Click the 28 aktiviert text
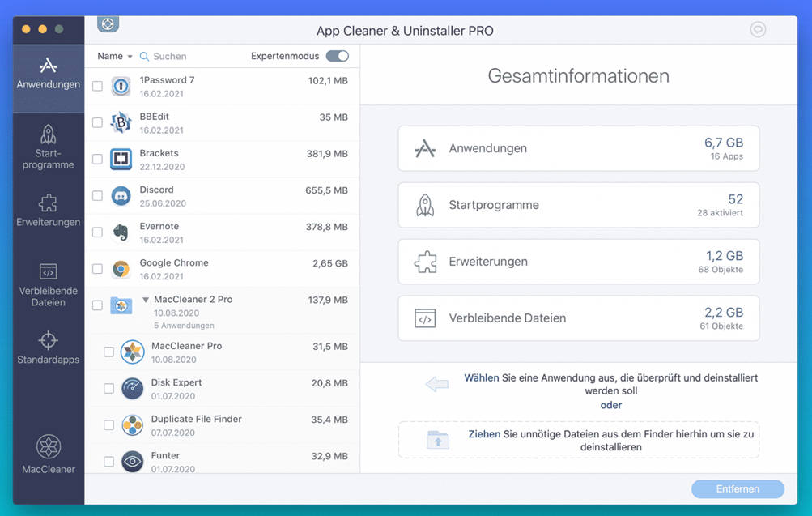The height and width of the screenshot is (516, 812). coord(720,212)
